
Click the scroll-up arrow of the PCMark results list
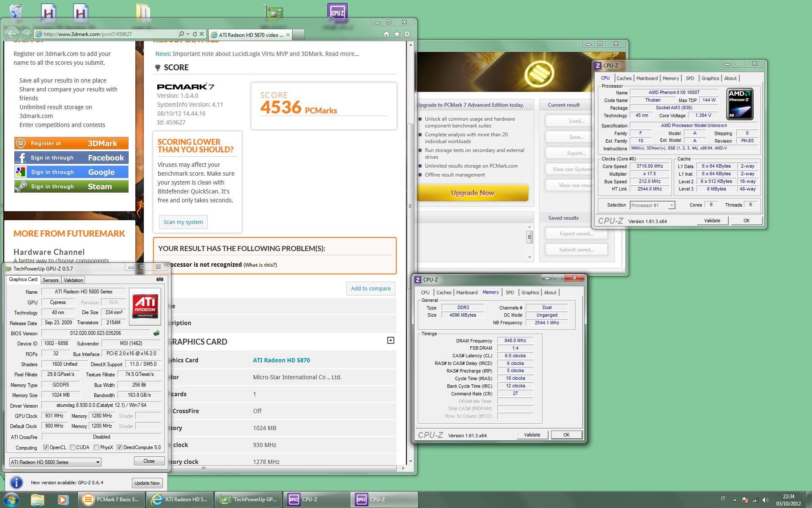tap(529, 227)
